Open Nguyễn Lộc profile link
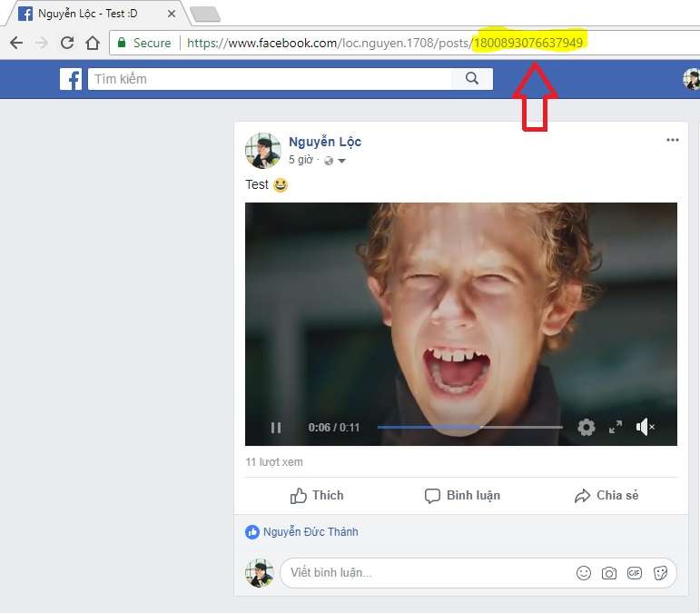This screenshot has height=613, width=700. [x=324, y=142]
